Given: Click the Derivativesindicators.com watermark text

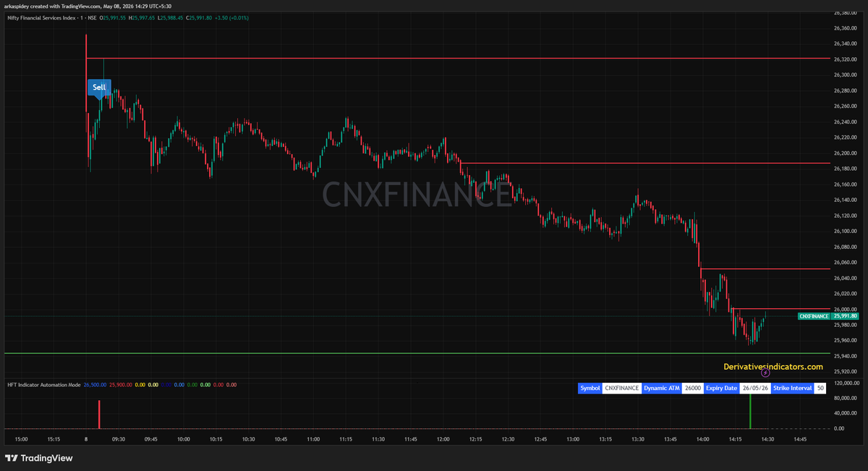Looking at the screenshot, I should tap(773, 367).
